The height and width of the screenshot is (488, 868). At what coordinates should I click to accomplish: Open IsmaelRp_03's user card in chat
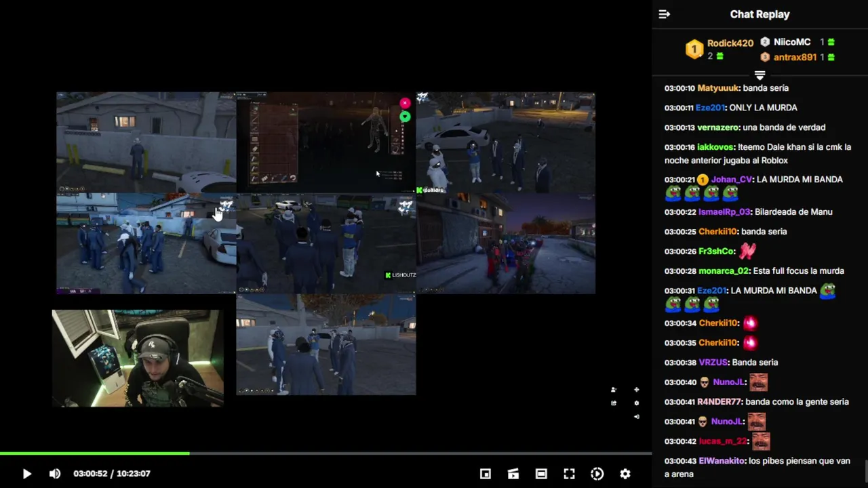724,212
